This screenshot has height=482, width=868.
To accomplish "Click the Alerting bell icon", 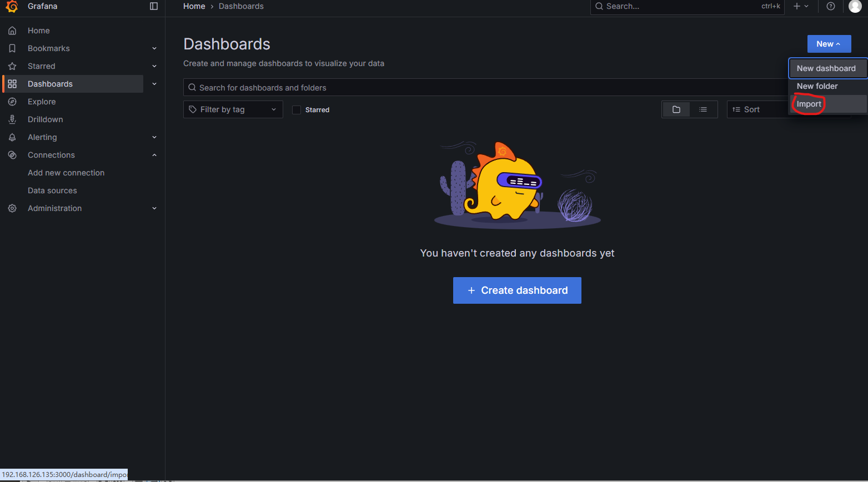I will pos(12,137).
